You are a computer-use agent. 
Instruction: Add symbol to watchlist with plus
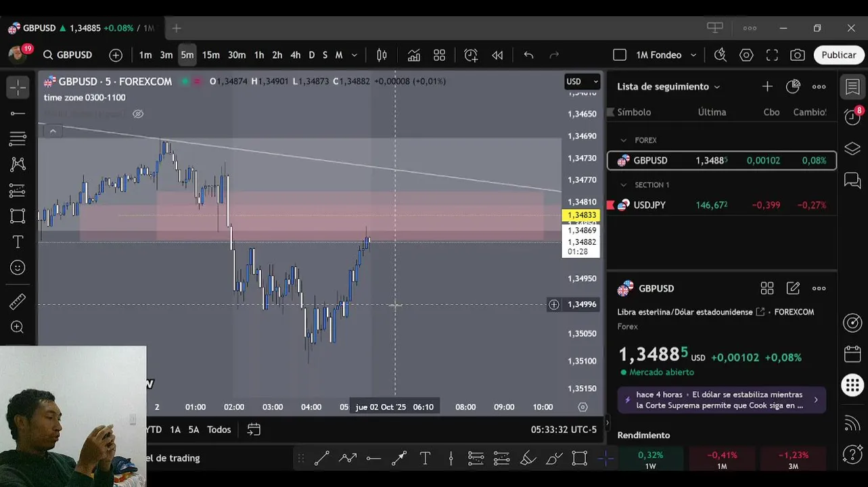point(767,87)
